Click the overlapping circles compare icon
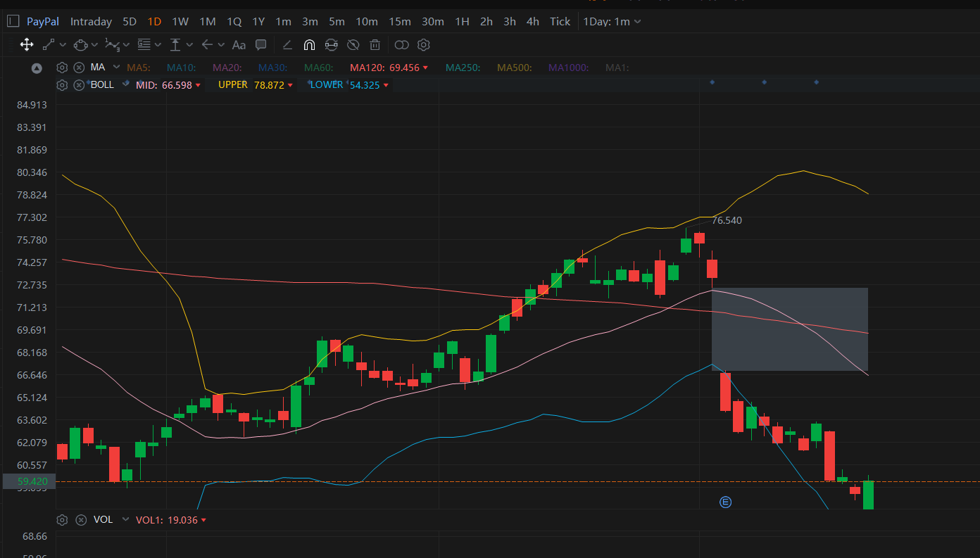980x558 pixels. (x=401, y=45)
